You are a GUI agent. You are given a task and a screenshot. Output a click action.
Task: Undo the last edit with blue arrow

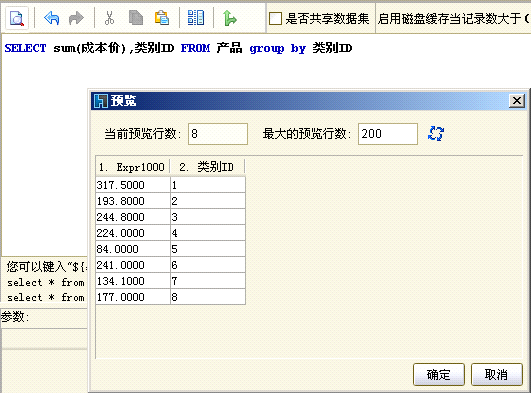tap(51, 18)
